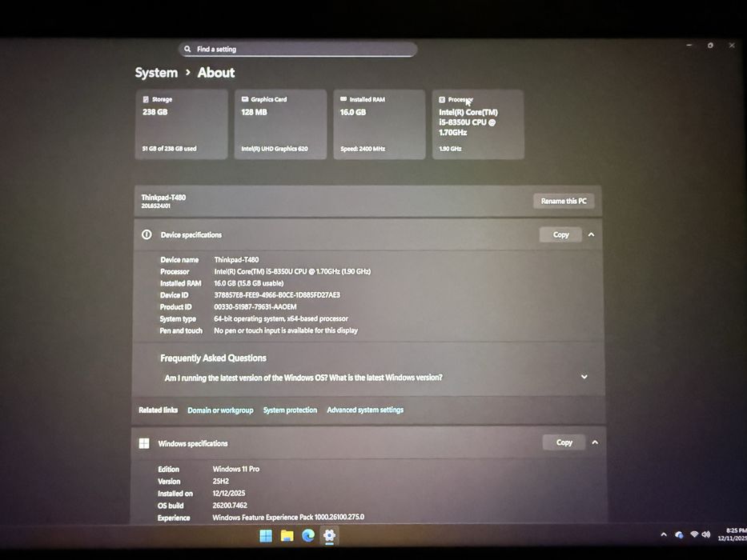747x560 pixels.
Task: Click the Processor chip icon
Action: pos(442,99)
